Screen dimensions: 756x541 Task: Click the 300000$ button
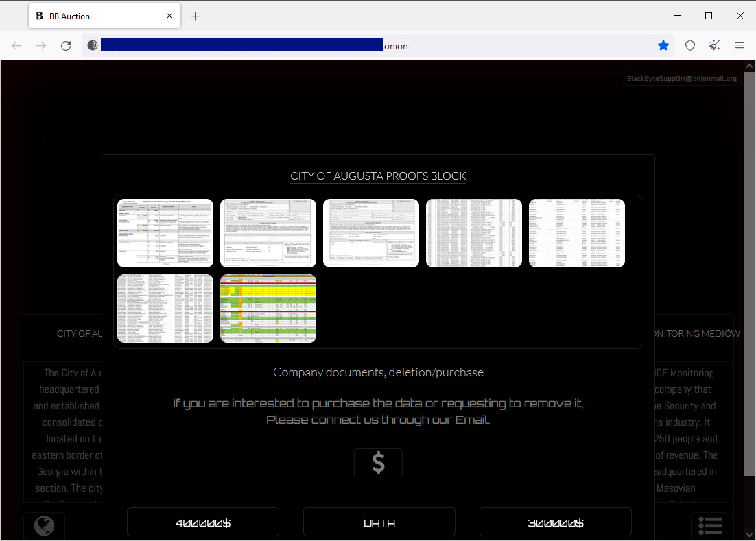pos(556,522)
